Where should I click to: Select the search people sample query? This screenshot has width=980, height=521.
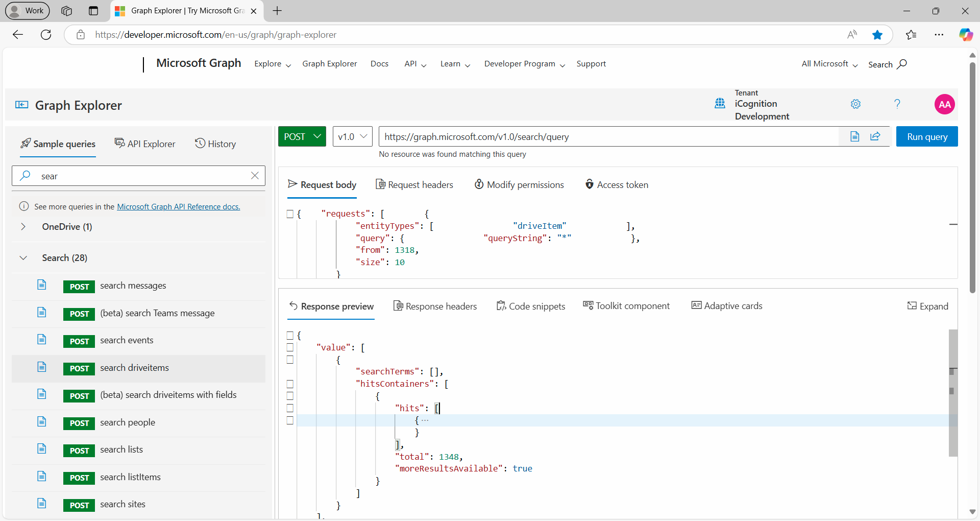tap(138, 422)
